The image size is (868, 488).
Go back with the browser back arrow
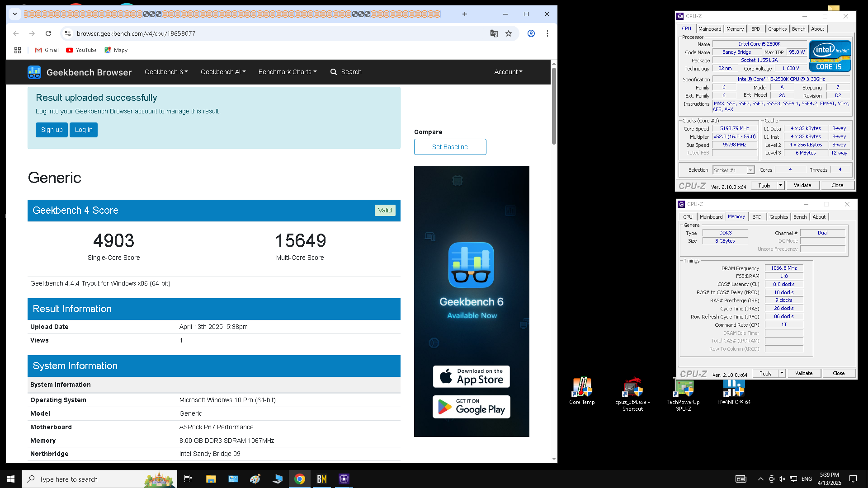click(x=16, y=33)
